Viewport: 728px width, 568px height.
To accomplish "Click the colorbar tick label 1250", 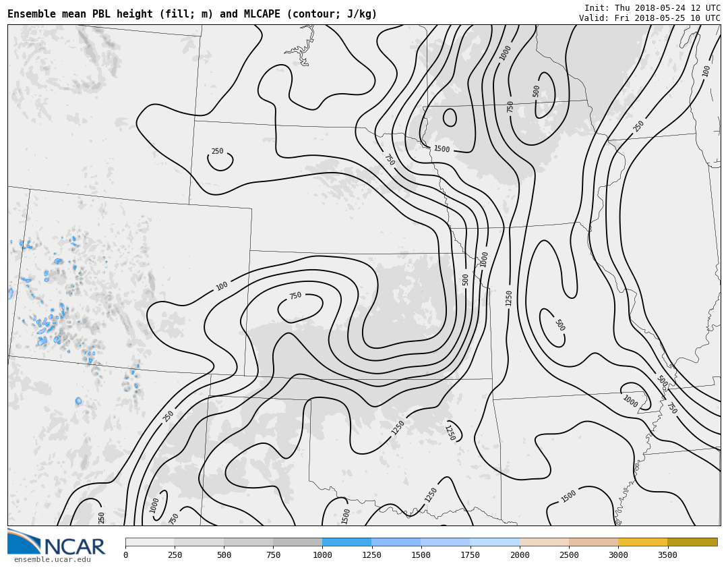I will (371, 555).
